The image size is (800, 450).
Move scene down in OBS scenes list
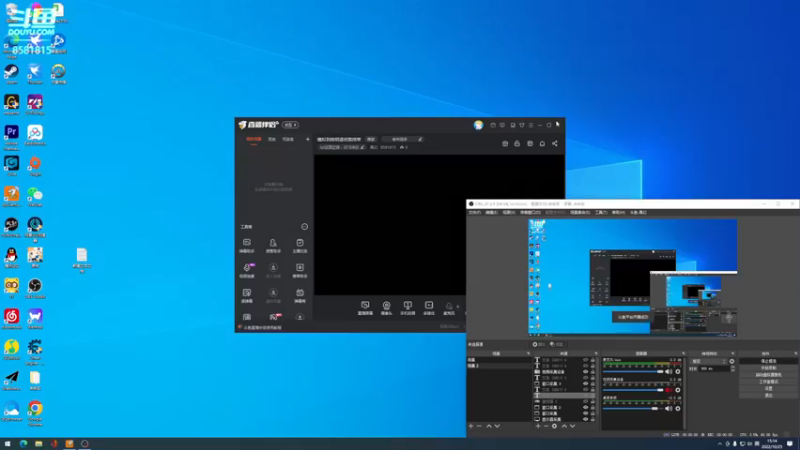point(497,426)
